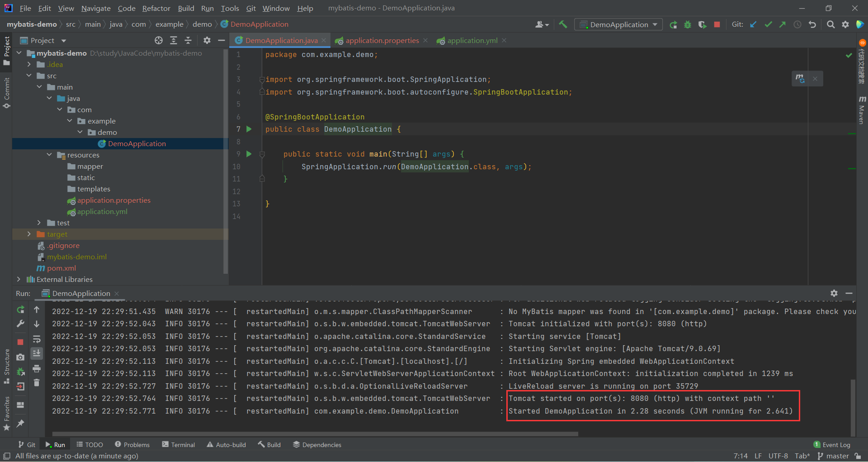Toggle the Commit sidebar tool button
The image size is (868, 462).
[6, 92]
